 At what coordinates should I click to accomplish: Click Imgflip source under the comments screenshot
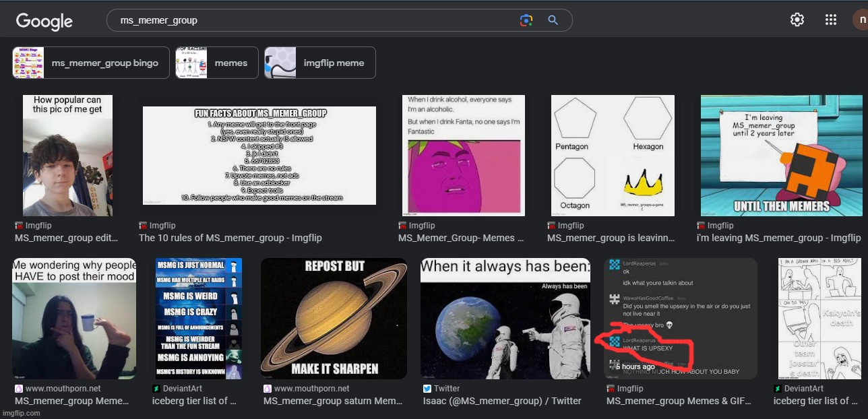click(x=625, y=389)
